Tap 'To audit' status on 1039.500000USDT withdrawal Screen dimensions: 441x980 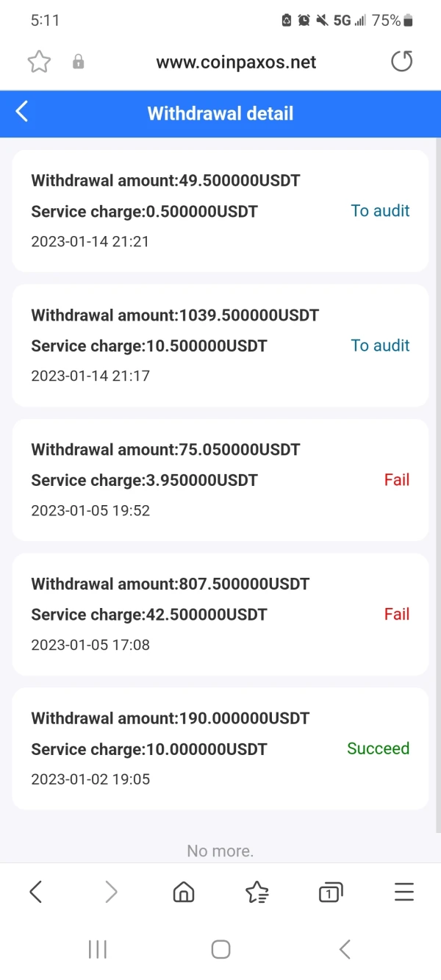[380, 346]
